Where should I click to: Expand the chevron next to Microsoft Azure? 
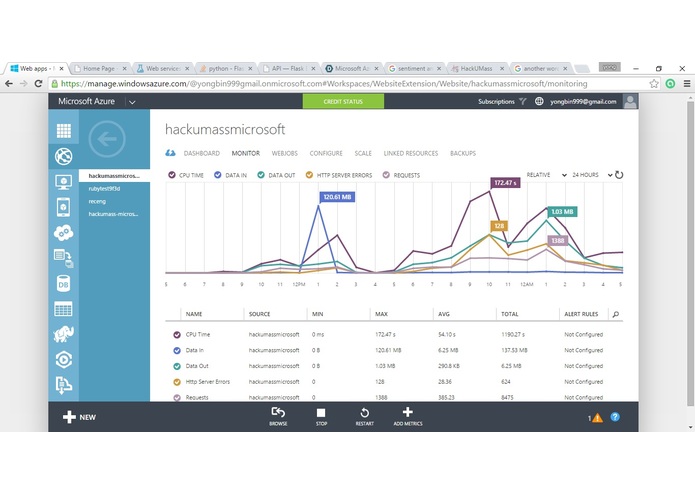click(x=132, y=102)
